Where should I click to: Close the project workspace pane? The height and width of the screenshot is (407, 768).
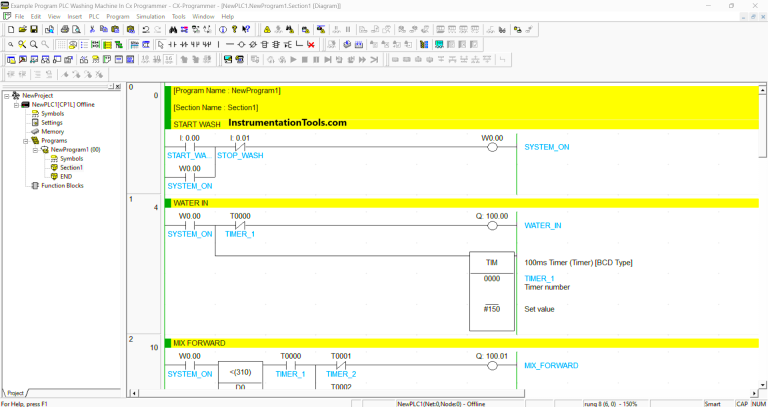[119, 86]
